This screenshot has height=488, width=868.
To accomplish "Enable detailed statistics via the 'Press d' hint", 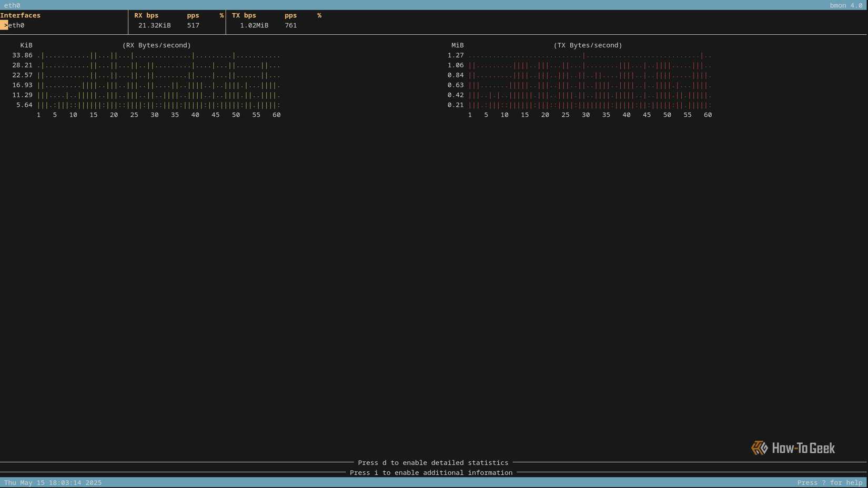I will [x=432, y=463].
